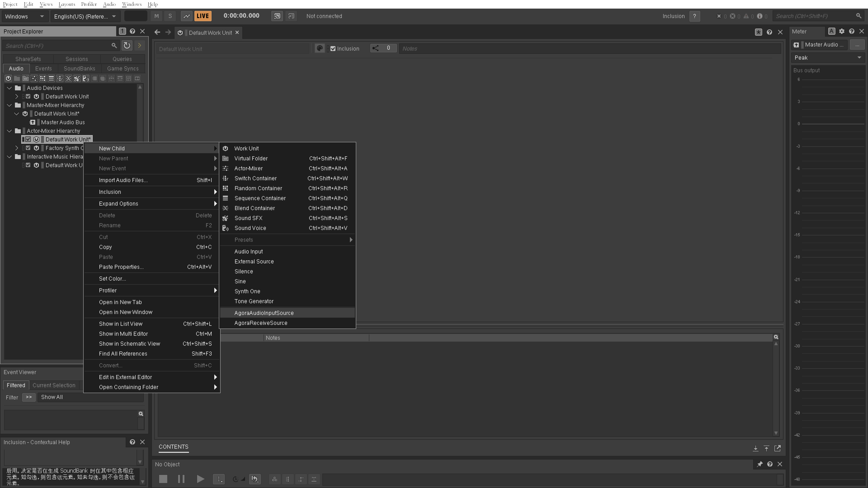Viewport: 868px width, 488px height.
Task: Expand Actor-Mixer Hierarchy tree node
Action: point(8,131)
